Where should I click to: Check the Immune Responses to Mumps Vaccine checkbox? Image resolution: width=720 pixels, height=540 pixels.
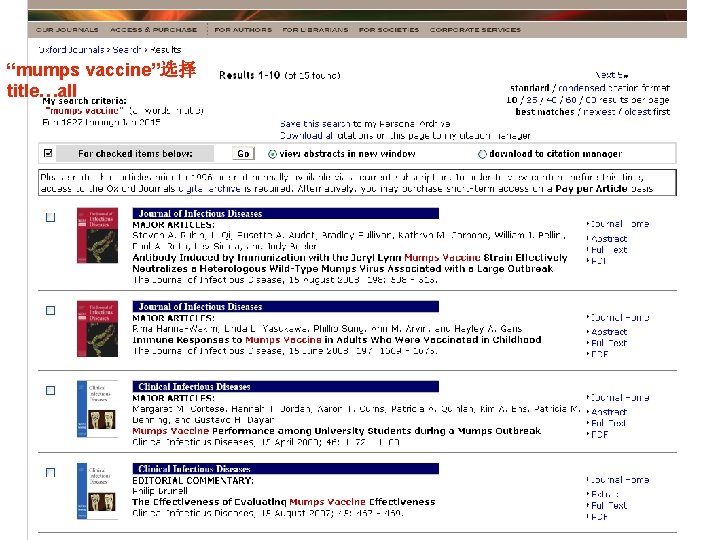(x=51, y=310)
